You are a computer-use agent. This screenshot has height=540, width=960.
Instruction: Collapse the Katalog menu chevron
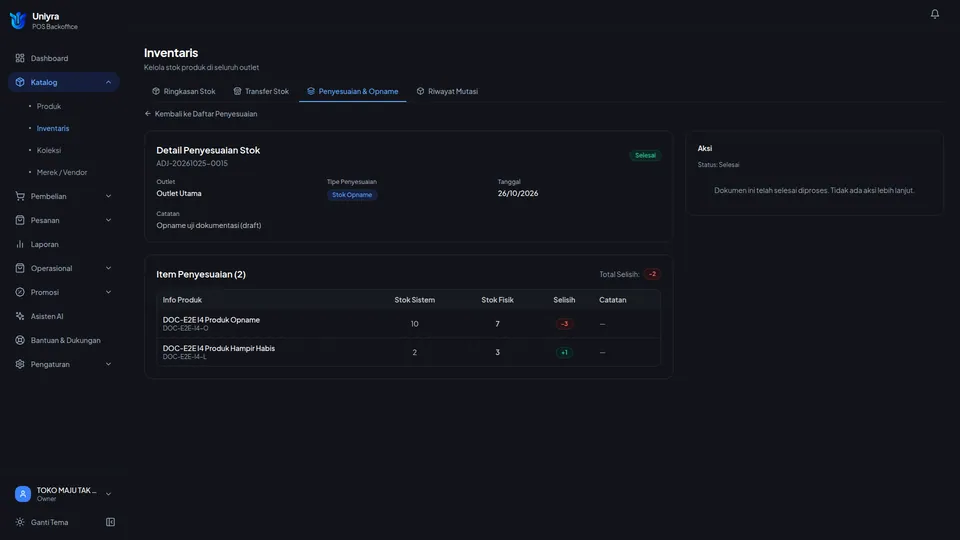tap(108, 82)
